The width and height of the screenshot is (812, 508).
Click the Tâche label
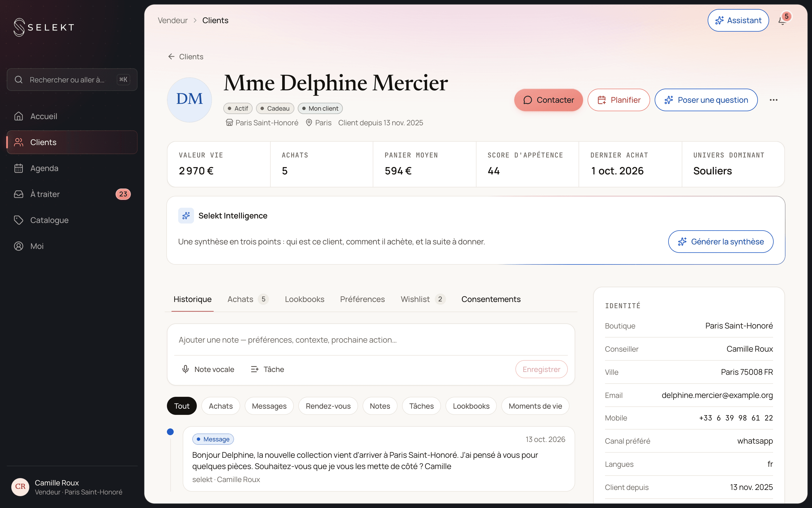point(274,369)
